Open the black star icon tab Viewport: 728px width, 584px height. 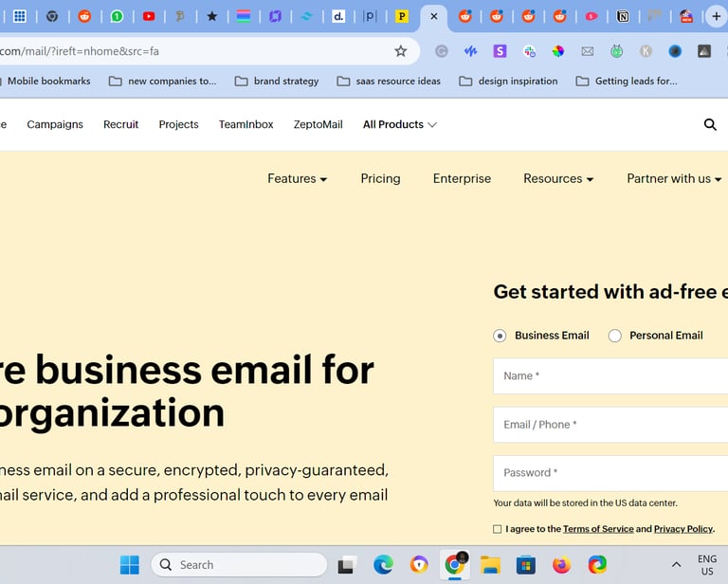click(x=211, y=17)
